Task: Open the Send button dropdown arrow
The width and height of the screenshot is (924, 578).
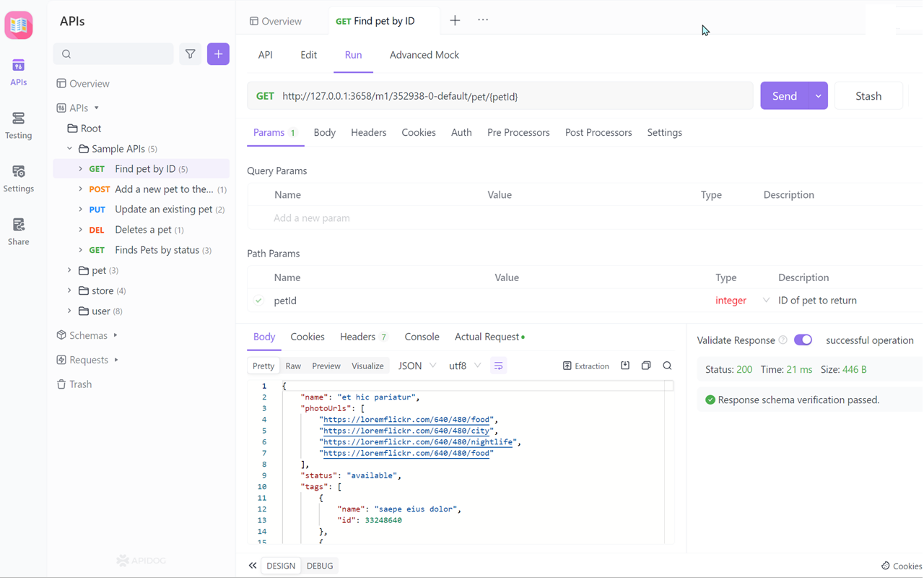Action: click(818, 96)
